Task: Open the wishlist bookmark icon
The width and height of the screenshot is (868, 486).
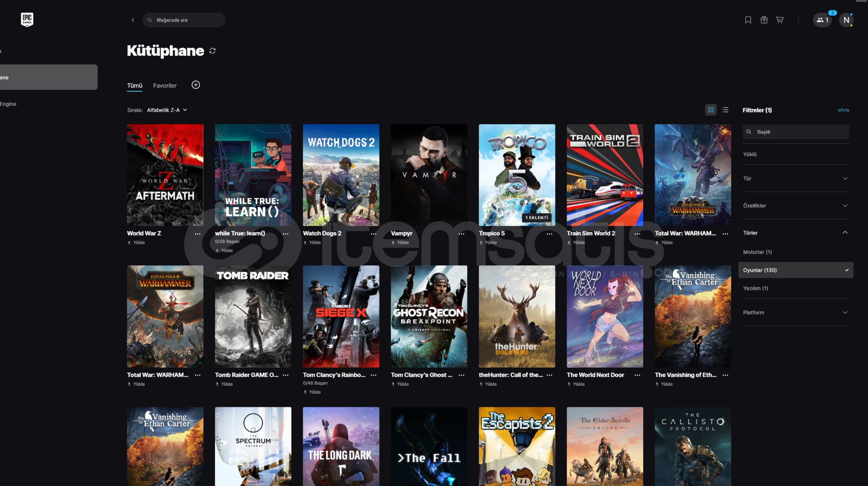Action: pyautogui.click(x=748, y=20)
